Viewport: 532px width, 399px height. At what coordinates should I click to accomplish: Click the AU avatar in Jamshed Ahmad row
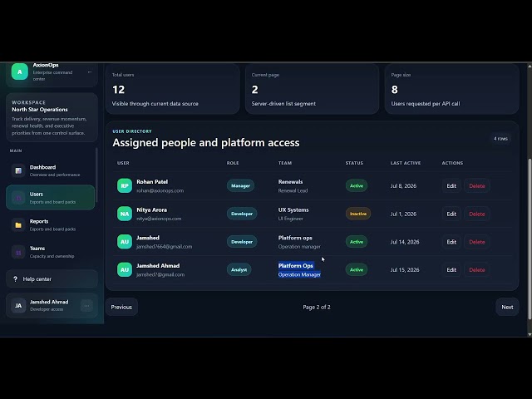click(125, 269)
